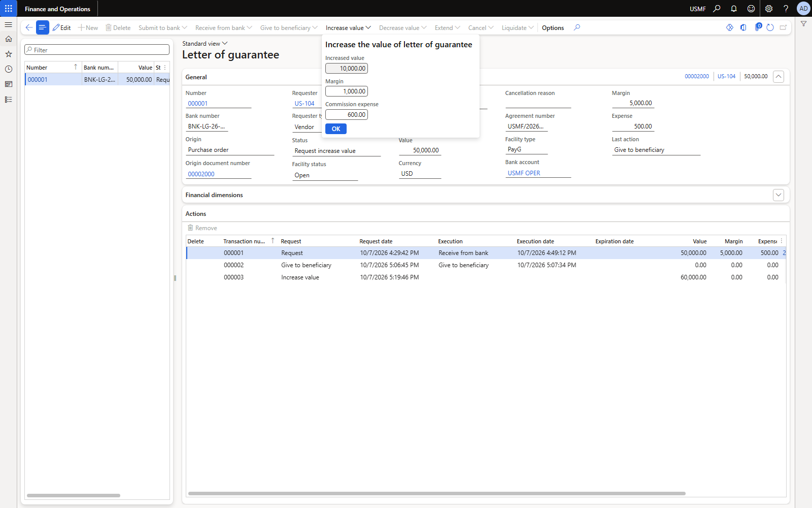The height and width of the screenshot is (508, 812).
Task: Click OK to confirm value increase
Action: point(336,129)
